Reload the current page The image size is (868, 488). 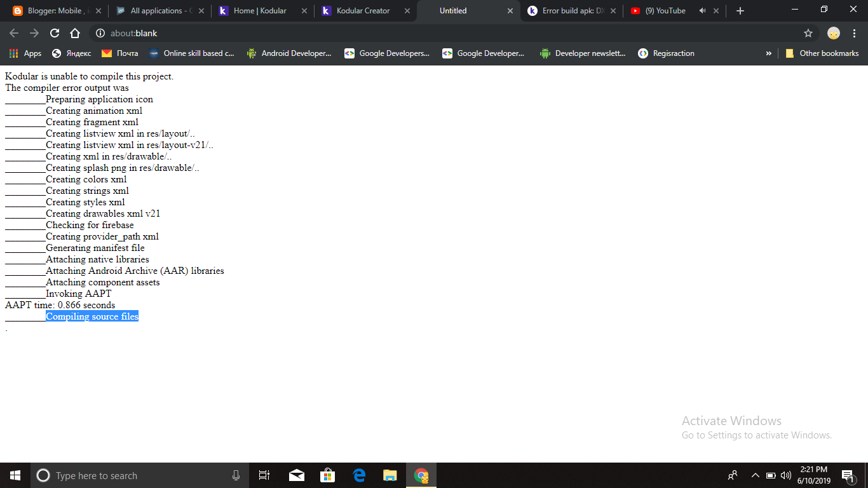pyautogui.click(x=55, y=33)
